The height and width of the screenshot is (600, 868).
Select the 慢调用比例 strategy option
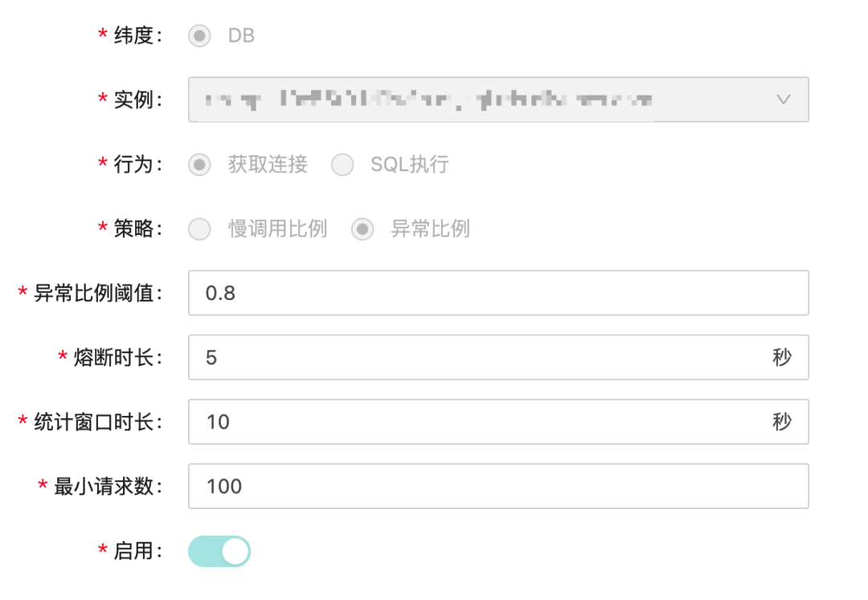(x=199, y=228)
